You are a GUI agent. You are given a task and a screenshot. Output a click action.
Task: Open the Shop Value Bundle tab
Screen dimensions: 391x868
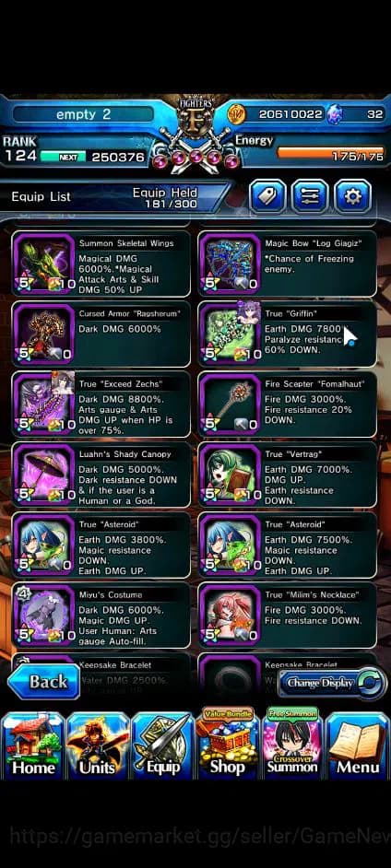point(228,742)
